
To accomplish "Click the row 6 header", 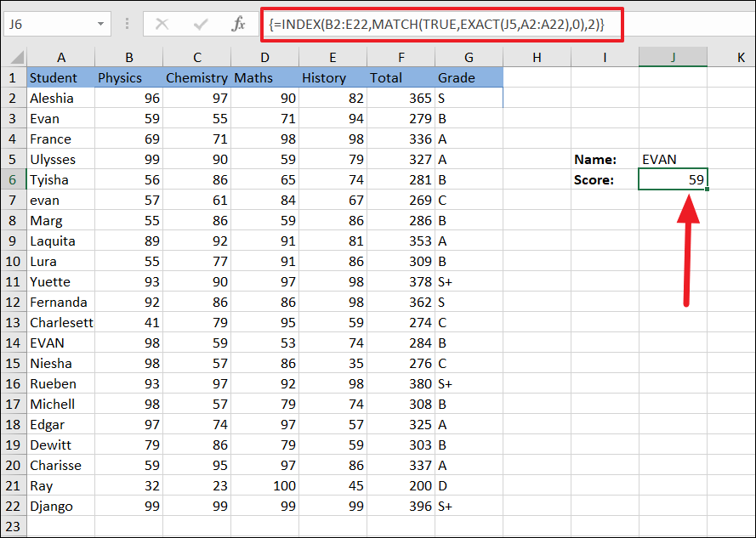I will click(x=13, y=179).
